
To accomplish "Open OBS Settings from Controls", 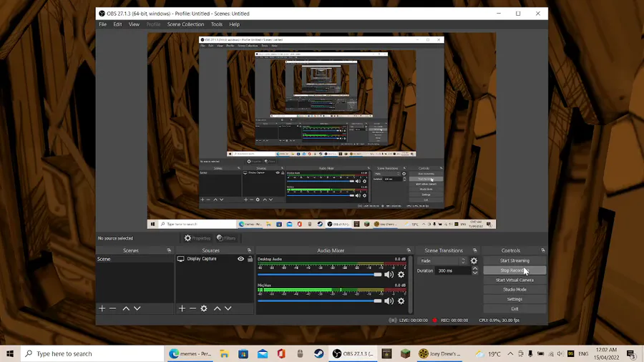I will pyautogui.click(x=514, y=299).
